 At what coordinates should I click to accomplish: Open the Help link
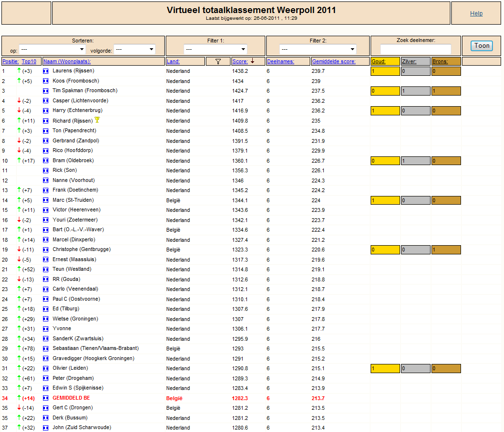click(x=476, y=14)
